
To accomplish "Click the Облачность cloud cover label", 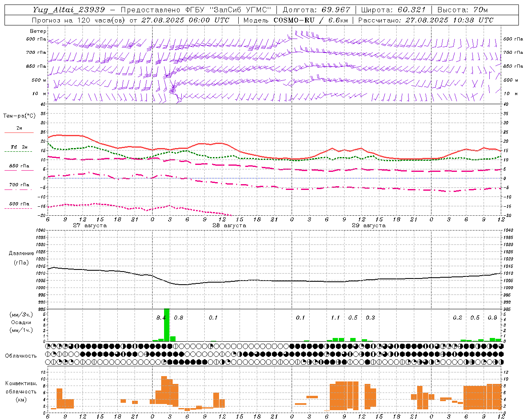I will point(21,356).
